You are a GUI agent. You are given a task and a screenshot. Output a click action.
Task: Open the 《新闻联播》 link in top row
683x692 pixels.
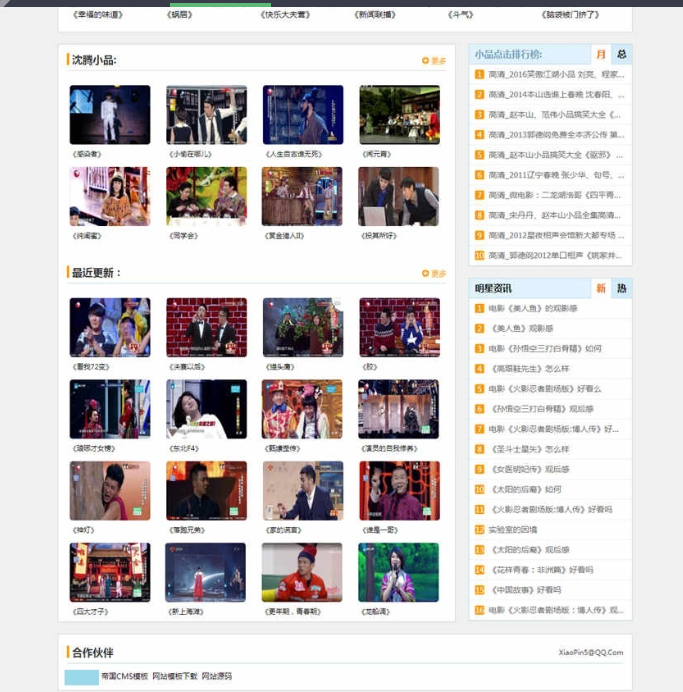[375, 15]
